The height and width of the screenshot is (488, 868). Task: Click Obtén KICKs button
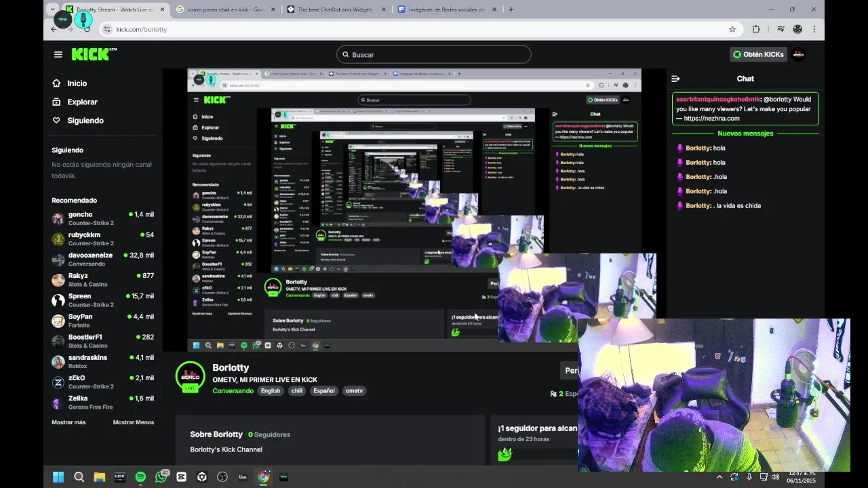(758, 54)
